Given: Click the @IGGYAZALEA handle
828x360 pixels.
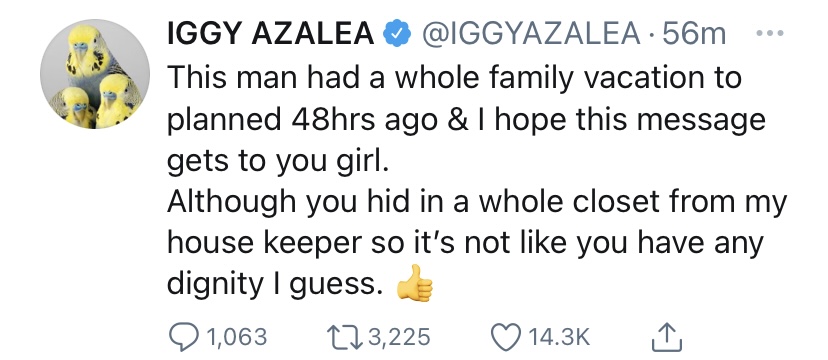Looking at the screenshot, I should (x=537, y=35).
